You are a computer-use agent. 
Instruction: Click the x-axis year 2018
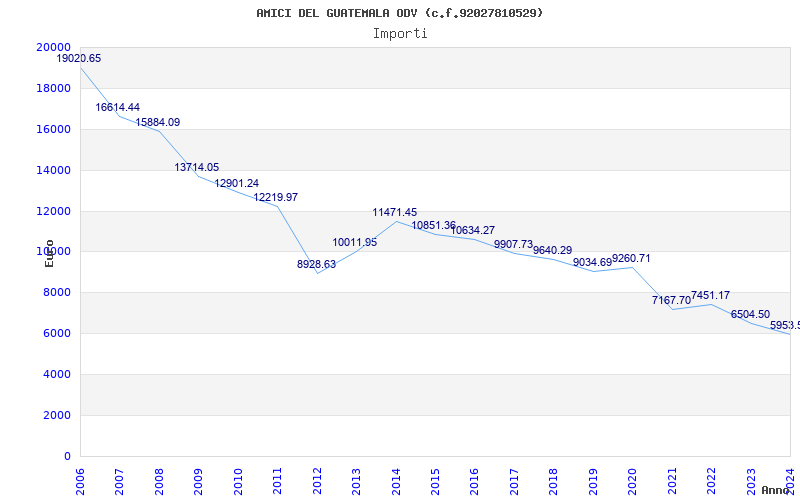click(553, 481)
